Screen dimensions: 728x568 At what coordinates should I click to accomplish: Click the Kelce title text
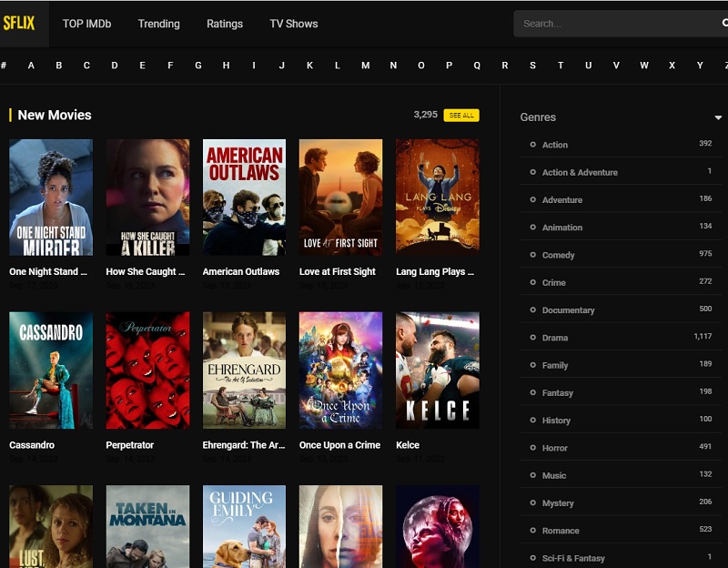pos(408,445)
